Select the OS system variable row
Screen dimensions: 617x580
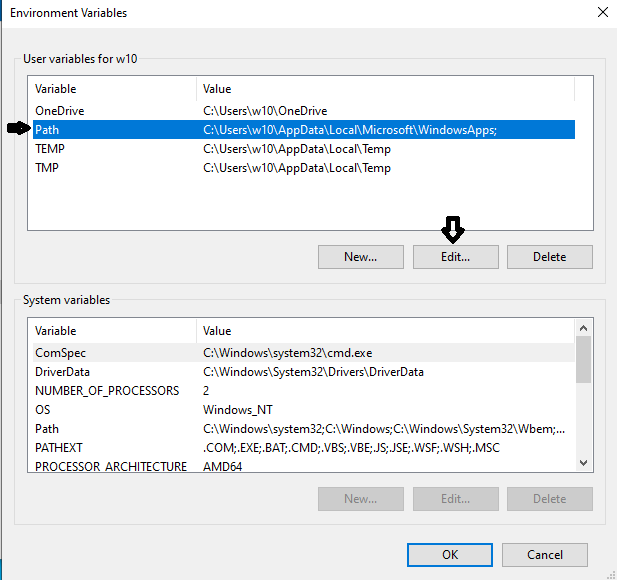click(304, 410)
